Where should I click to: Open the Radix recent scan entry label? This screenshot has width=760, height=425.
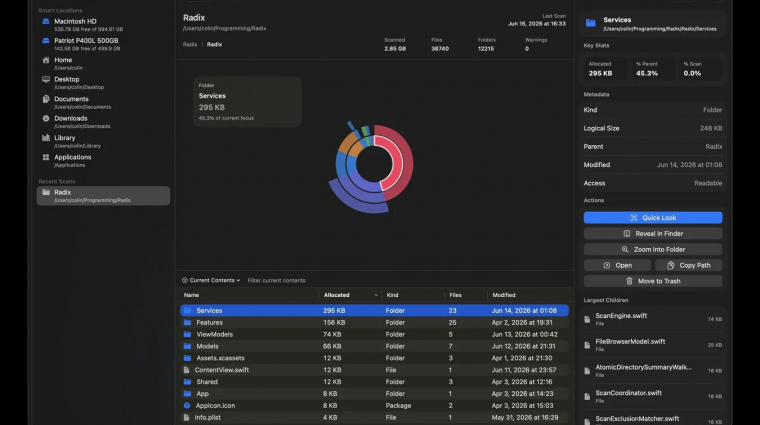(x=63, y=192)
